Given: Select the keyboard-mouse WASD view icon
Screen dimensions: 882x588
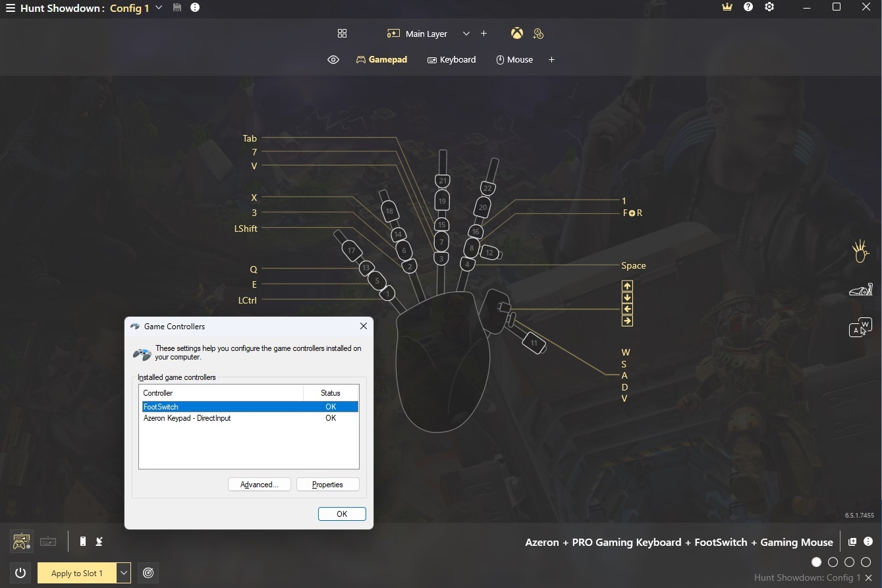Looking at the screenshot, I should coord(860,327).
